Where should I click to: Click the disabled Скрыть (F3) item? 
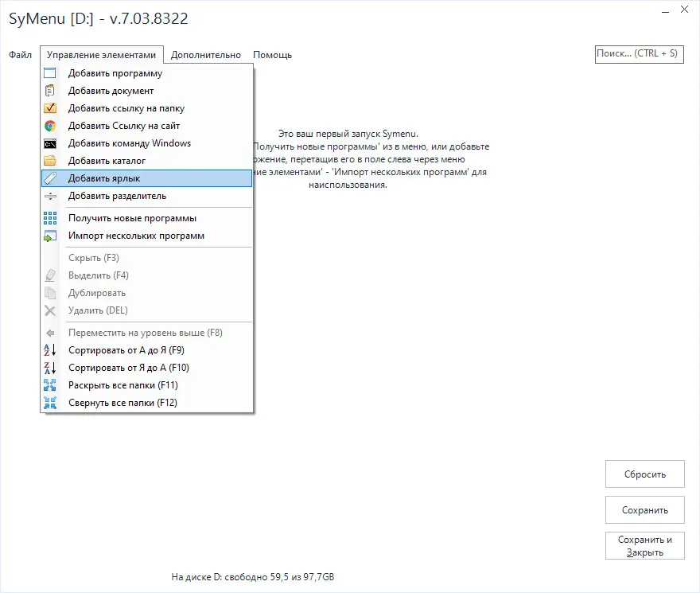(147, 258)
